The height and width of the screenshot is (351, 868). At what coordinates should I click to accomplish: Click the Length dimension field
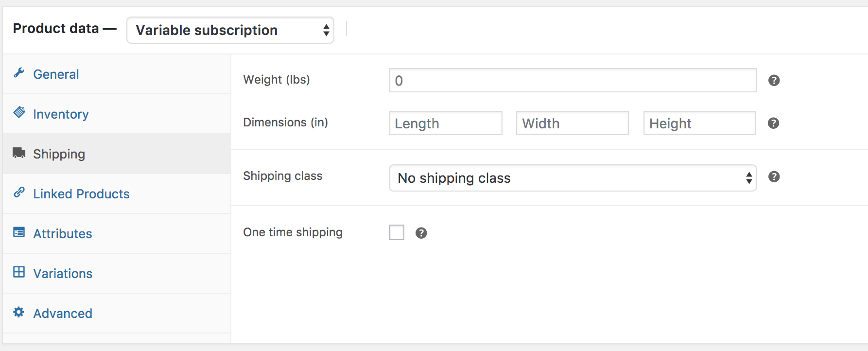click(x=445, y=123)
